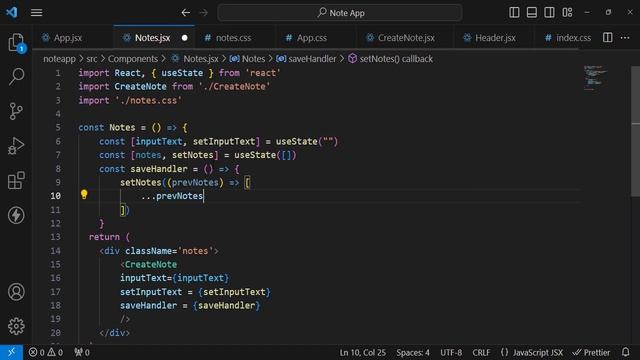Screen dimensions: 640x360
Task: Expand the saveHandler breadcrumb
Action: (306, 59)
